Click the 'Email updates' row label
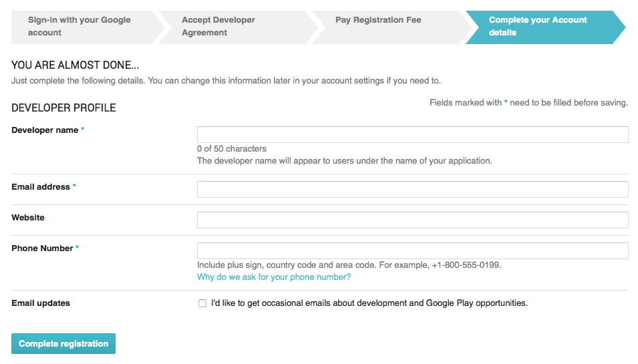This screenshot has width=638, height=364. (41, 303)
